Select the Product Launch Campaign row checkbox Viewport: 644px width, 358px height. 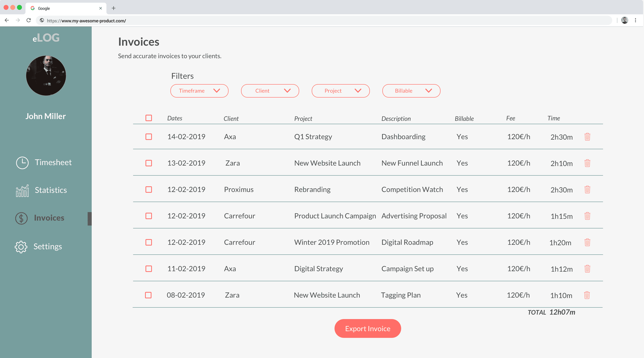click(149, 216)
